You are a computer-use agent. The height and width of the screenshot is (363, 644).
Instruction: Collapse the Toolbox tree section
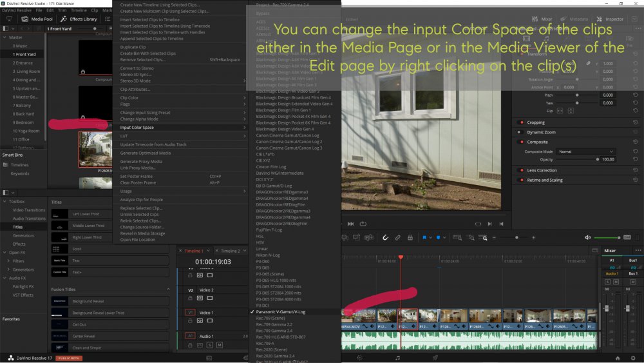coord(5,201)
